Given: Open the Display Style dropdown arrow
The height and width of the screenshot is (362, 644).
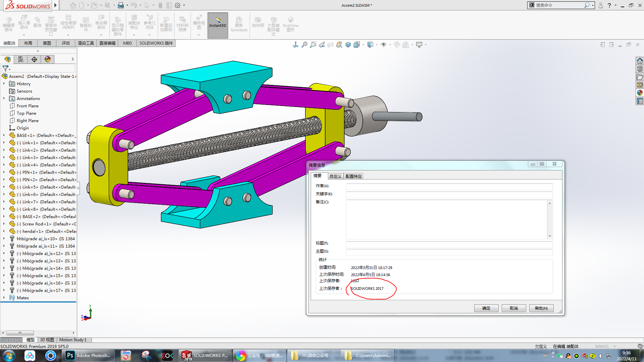Looking at the screenshot, I should point(377,45).
